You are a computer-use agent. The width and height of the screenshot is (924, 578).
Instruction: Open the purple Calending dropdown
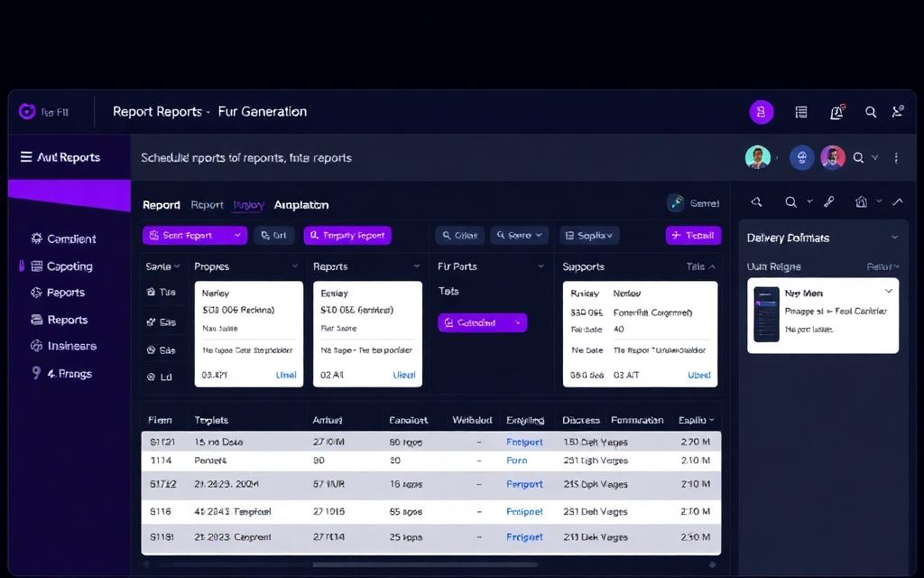pos(482,322)
